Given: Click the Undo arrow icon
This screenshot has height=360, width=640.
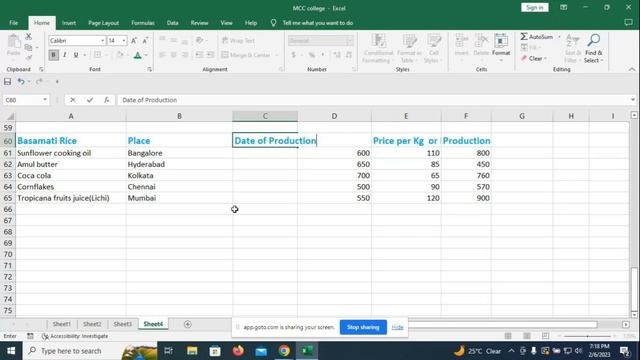Looking at the screenshot, I should pos(20,82).
